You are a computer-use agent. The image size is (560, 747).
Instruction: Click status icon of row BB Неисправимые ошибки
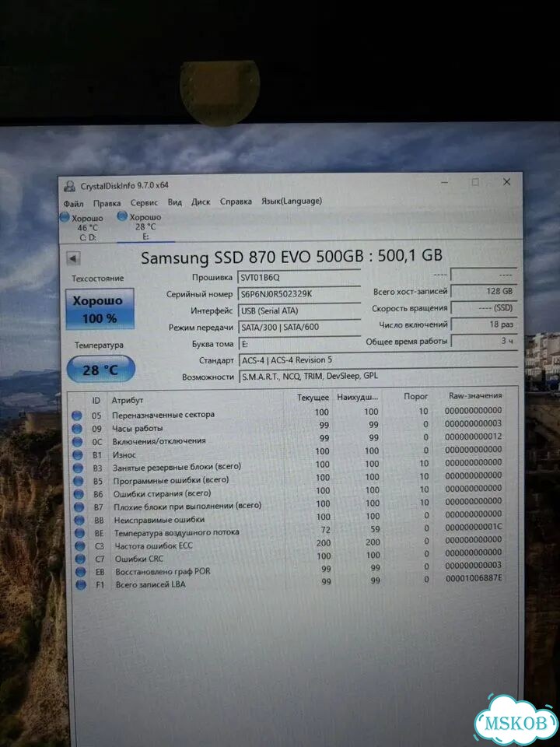pos(79,521)
